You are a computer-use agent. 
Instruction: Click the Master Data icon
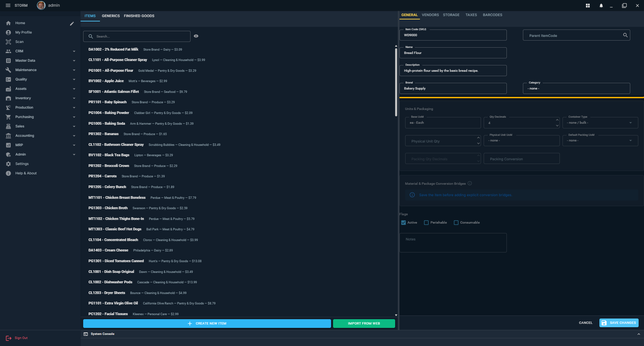tap(8, 61)
